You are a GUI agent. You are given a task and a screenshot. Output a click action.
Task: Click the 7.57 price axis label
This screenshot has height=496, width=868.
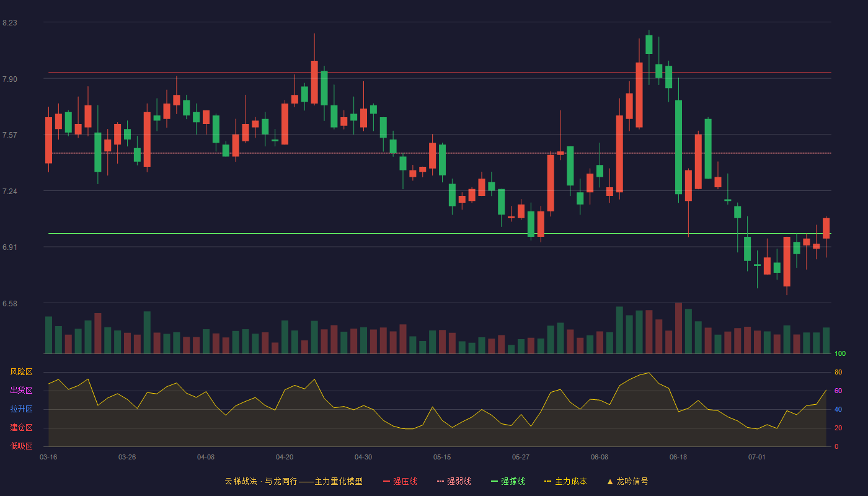10,135
